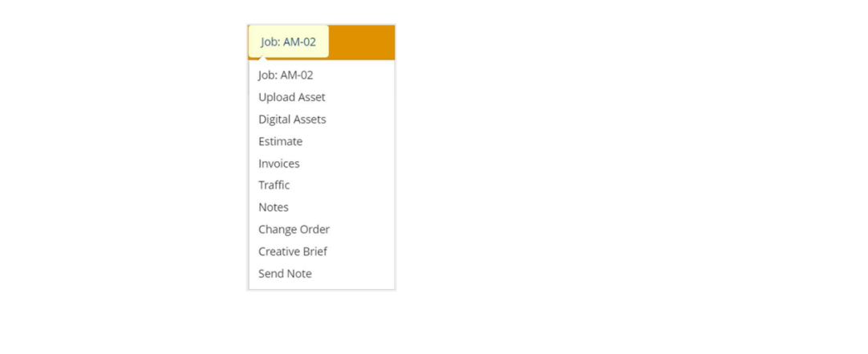Open Creative Brief menu item
The width and height of the screenshot is (868, 354).
click(x=293, y=251)
